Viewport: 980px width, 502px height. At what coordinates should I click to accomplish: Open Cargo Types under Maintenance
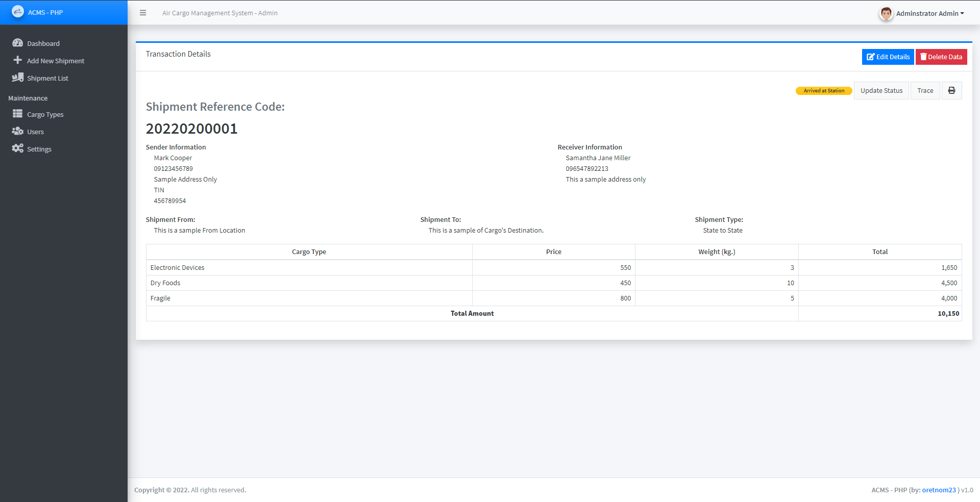(44, 114)
